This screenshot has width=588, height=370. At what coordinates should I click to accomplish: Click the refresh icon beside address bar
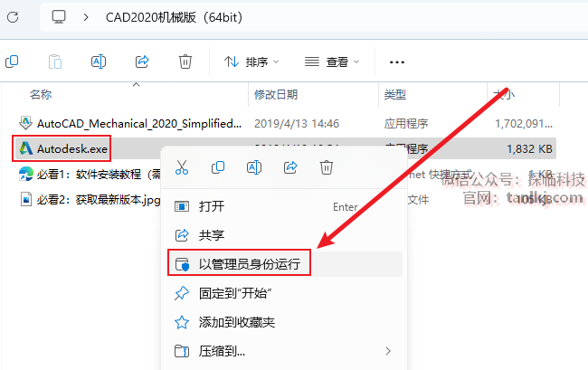13,17
